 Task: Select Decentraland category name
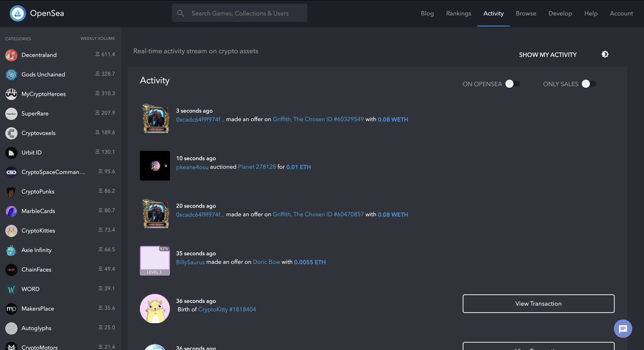coord(39,55)
